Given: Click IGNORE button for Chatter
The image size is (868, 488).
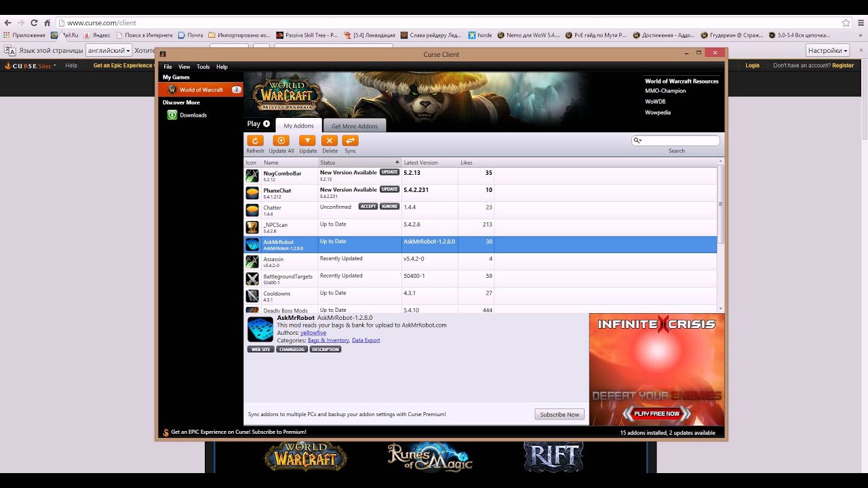Looking at the screenshot, I should click(x=389, y=206).
